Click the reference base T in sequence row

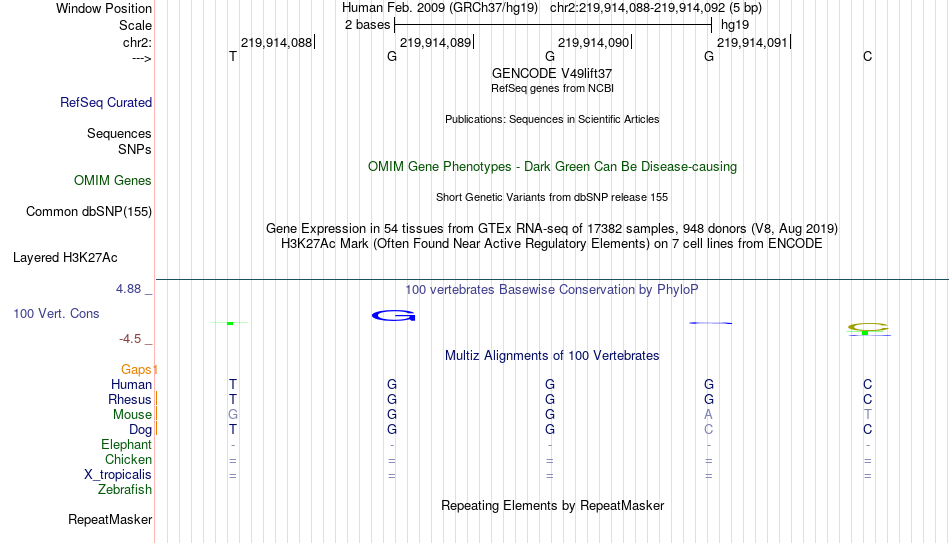click(233, 56)
